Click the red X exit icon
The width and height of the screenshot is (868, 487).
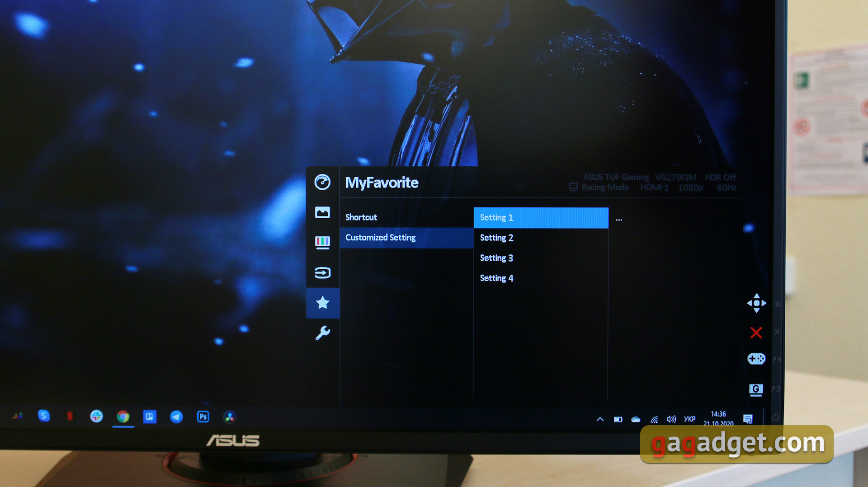click(756, 333)
